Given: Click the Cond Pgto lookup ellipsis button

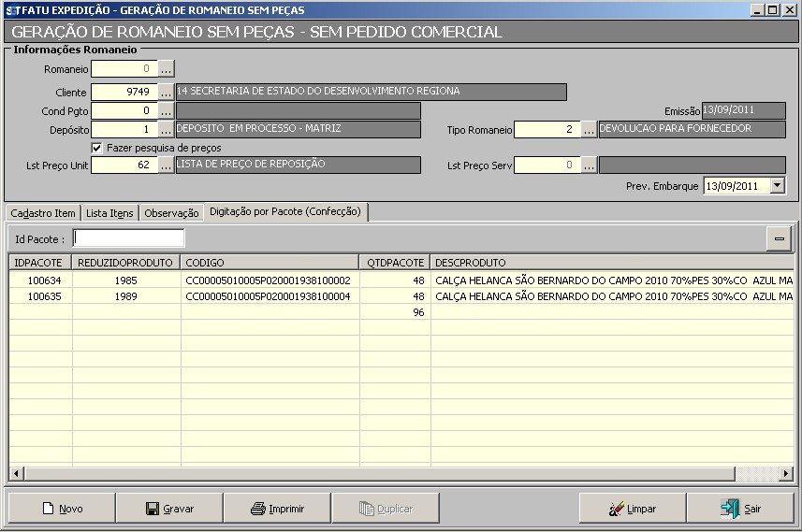Looking at the screenshot, I should click(166, 110).
